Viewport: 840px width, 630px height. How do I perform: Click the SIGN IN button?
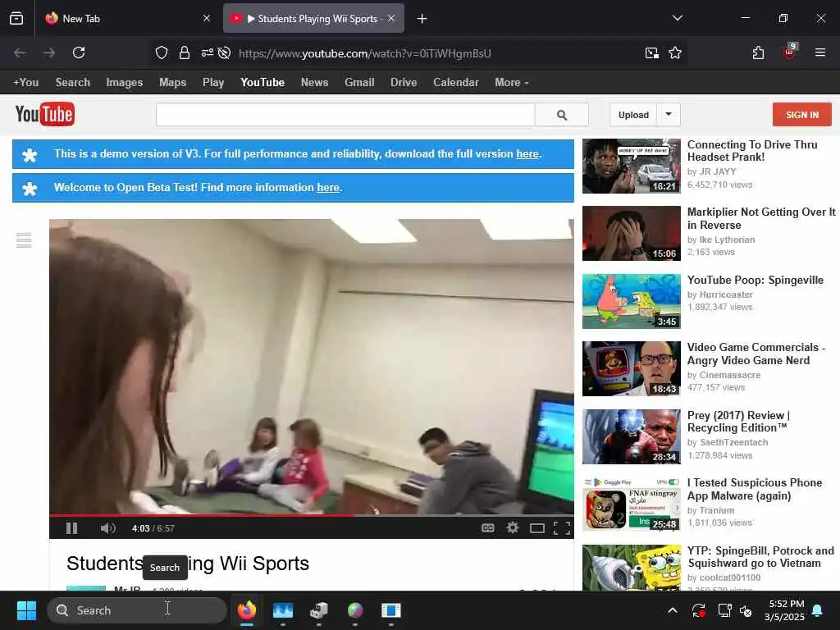click(x=802, y=115)
